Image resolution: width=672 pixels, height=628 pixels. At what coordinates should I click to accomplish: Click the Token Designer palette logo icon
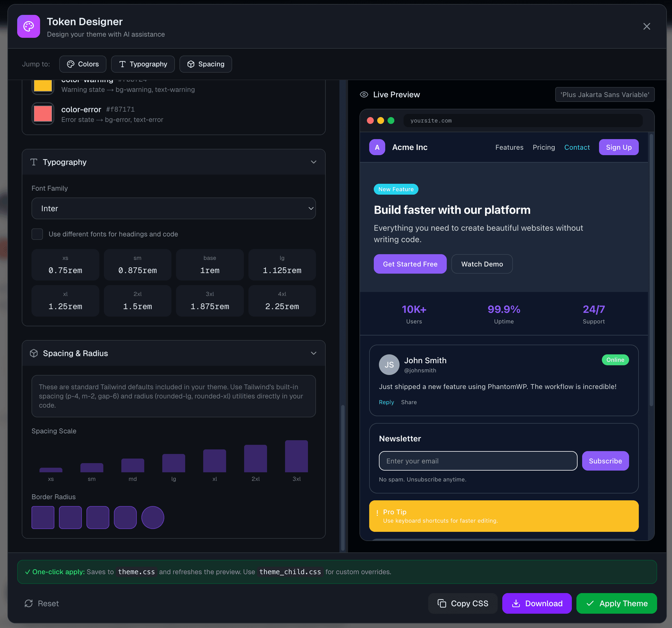coord(28,26)
